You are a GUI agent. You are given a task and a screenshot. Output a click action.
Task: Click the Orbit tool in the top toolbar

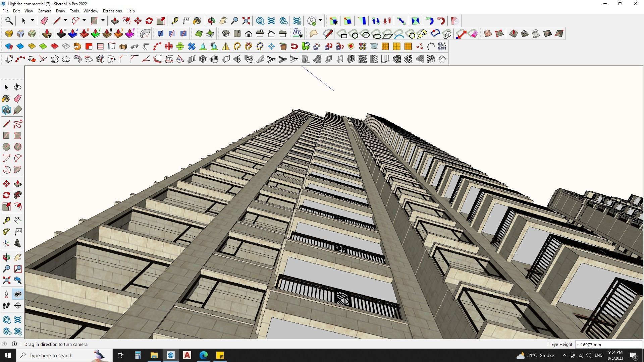pos(212,21)
